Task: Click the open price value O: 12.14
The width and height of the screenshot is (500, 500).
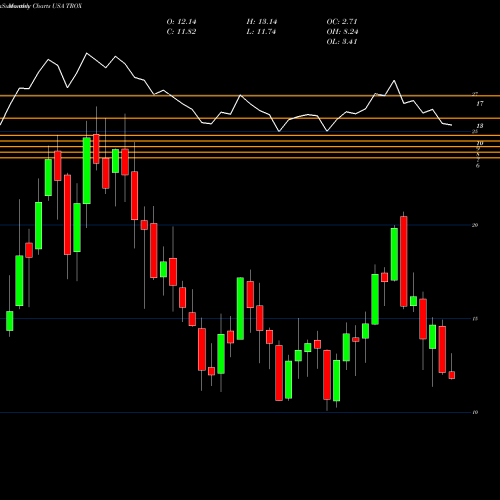Action: 181,22
